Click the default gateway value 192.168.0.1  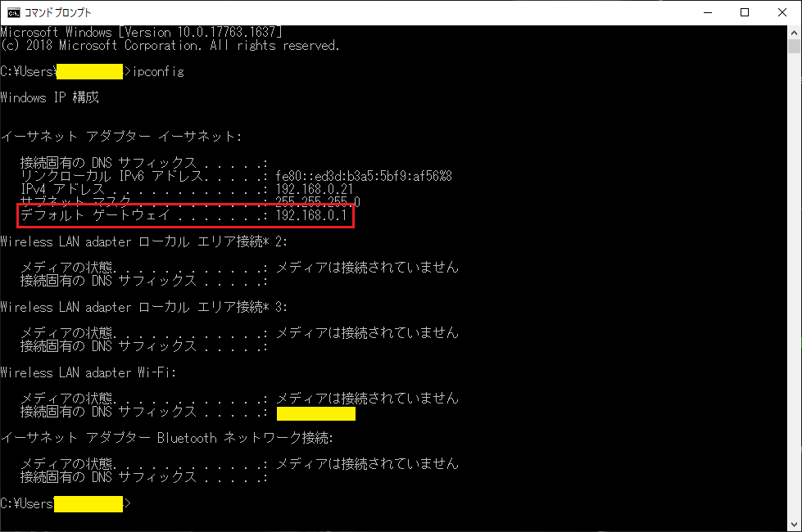click(x=311, y=215)
